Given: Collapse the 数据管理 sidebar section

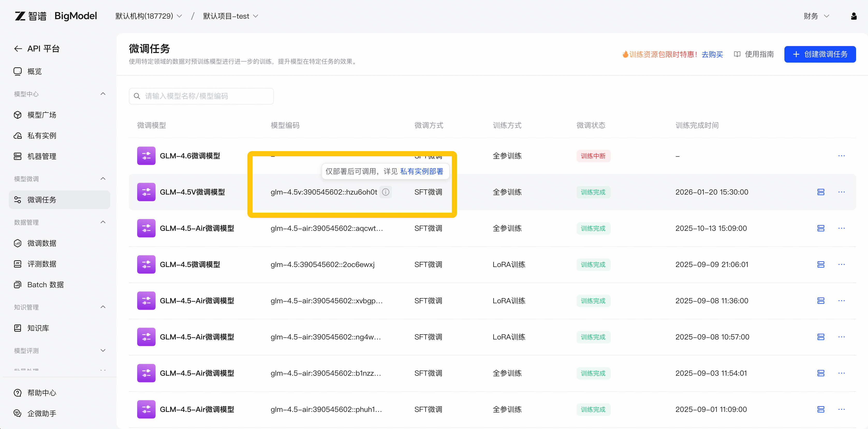Looking at the screenshot, I should click(103, 222).
